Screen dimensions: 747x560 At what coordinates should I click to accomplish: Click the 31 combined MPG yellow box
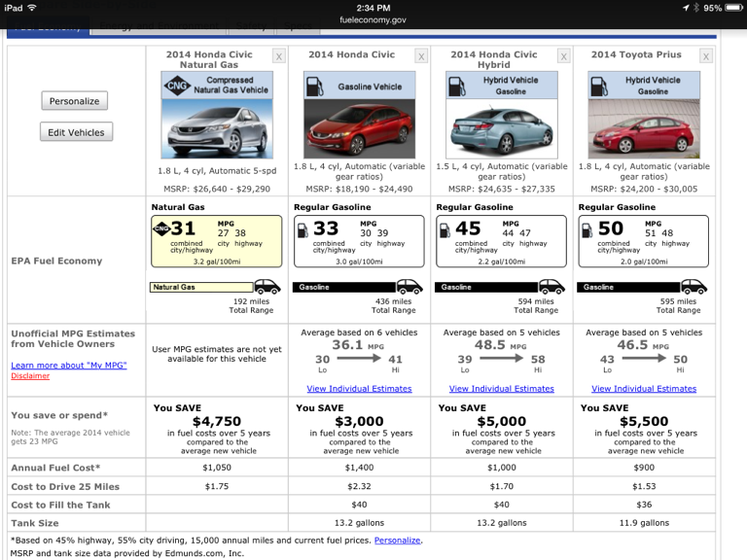point(217,241)
